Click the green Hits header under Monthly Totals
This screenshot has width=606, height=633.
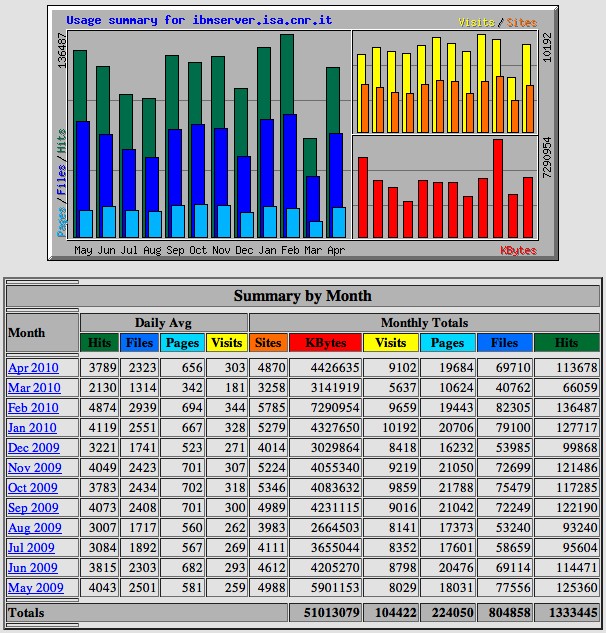(x=566, y=343)
